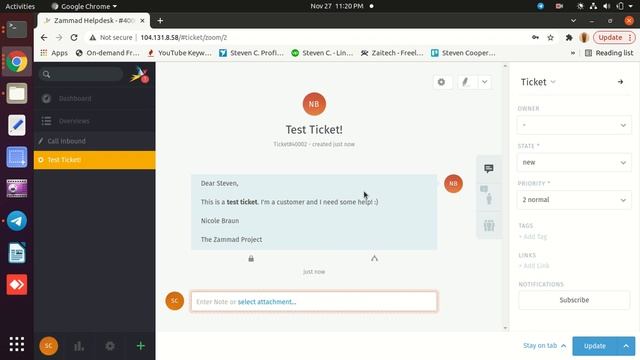The width and height of the screenshot is (640, 360).
Task: Click the Zammad search field
Action: pos(81,74)
